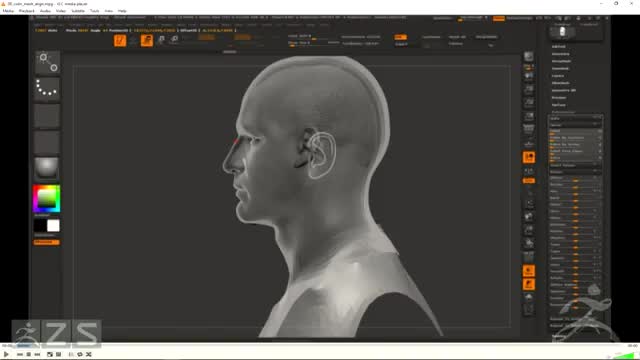Viewport: 640px width, 360px height.
Task: Choose the dots stroke type thumbnail
Action: 47,89
